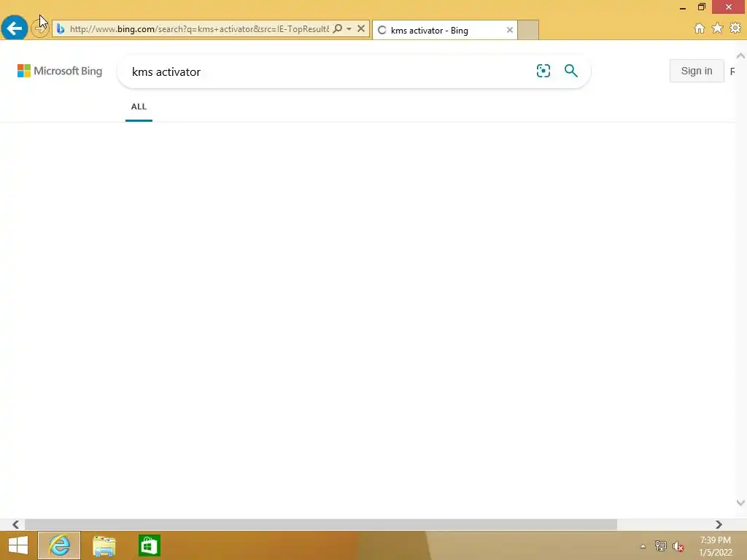Viewport: 747px width, 560px height.
Task: Stop loading with the address bar X
Action: pos(361,29)
